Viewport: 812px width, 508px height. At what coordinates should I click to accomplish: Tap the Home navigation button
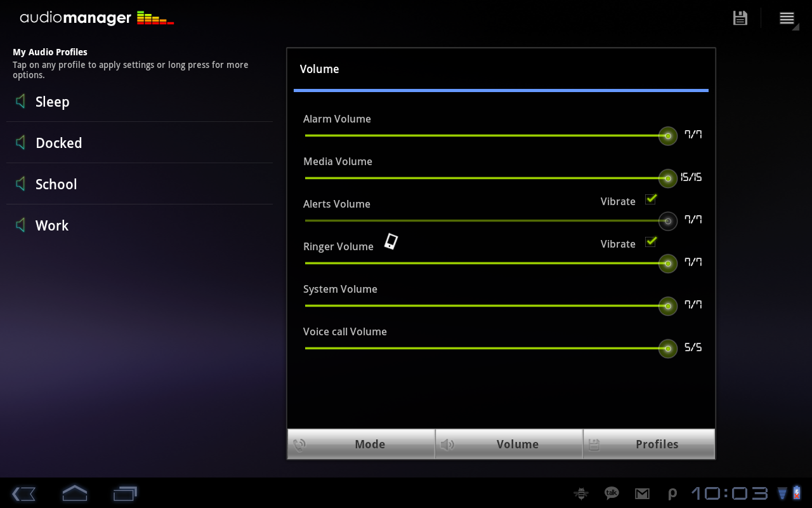[74, 493]
